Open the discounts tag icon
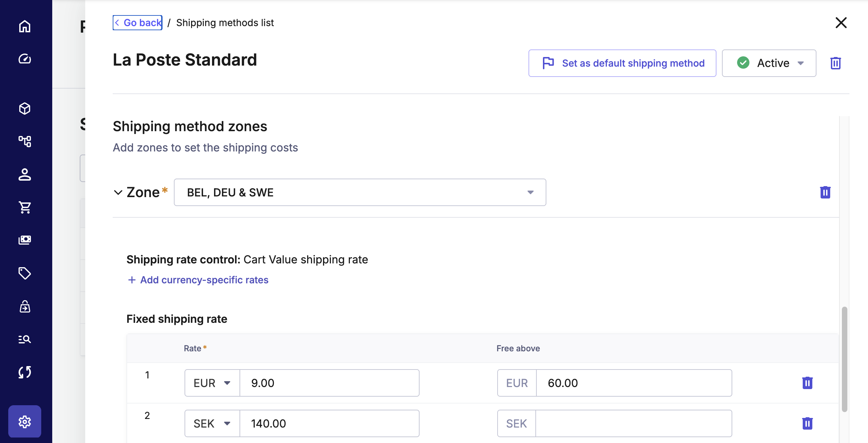868x443 pixels. [25, 273]
